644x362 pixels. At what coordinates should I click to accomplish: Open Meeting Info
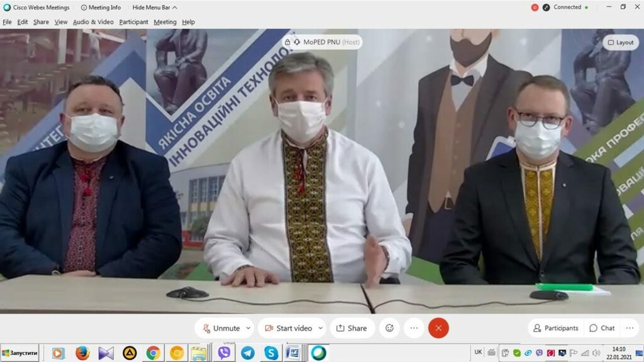[101, 8]
